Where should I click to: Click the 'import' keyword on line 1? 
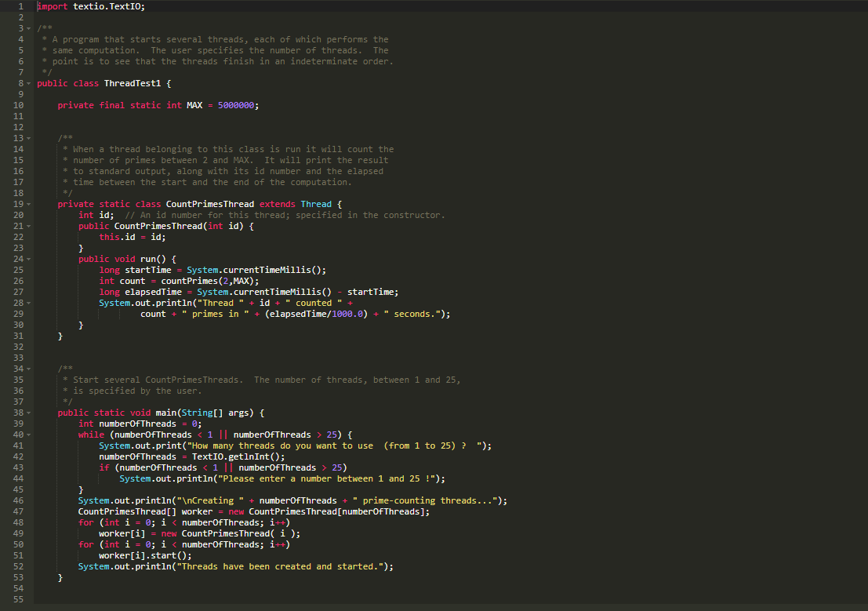pos(53,6)
